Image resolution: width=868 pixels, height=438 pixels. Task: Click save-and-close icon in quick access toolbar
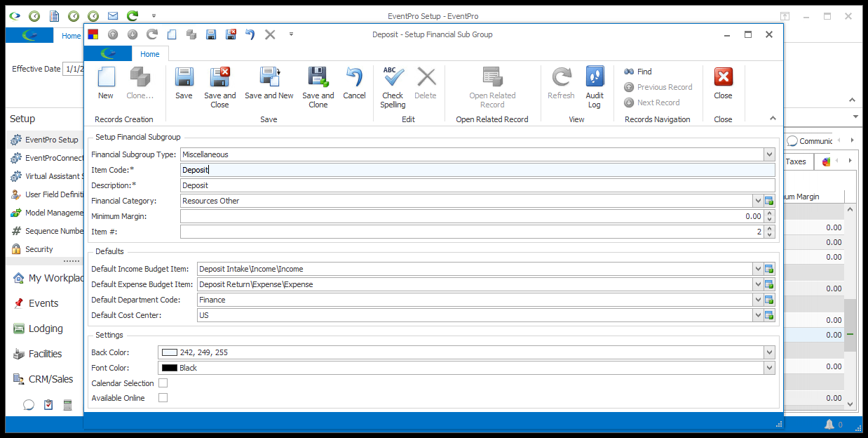pyautogui.click(x=231, y=34)
